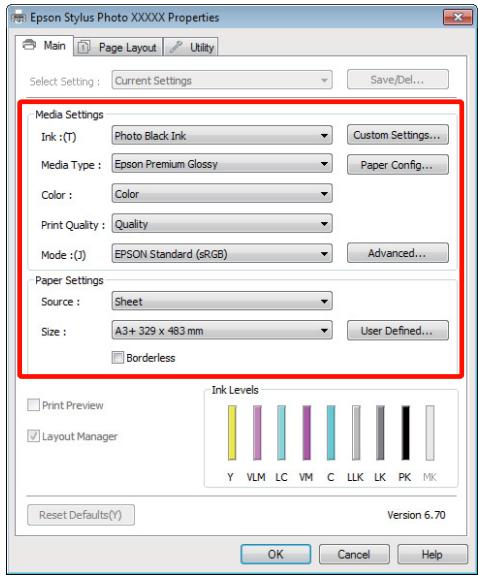Click the Save/Del... button
The height and width of the screenshot is (579, 478).
398,80
